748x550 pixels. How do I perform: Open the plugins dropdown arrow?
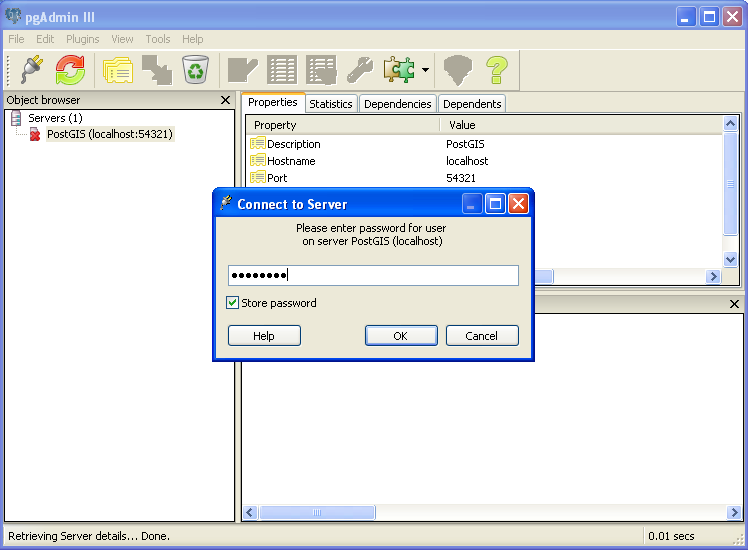pos(426,70)
